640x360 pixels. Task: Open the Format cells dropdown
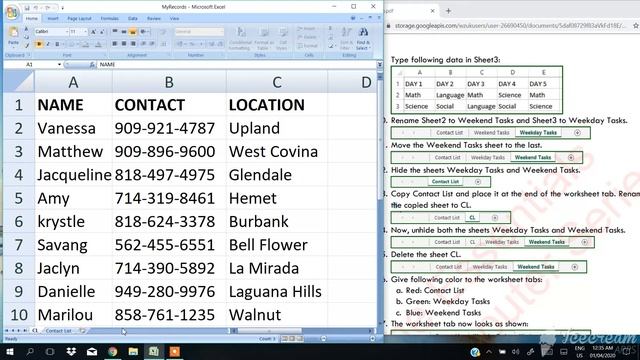[308, 46]
